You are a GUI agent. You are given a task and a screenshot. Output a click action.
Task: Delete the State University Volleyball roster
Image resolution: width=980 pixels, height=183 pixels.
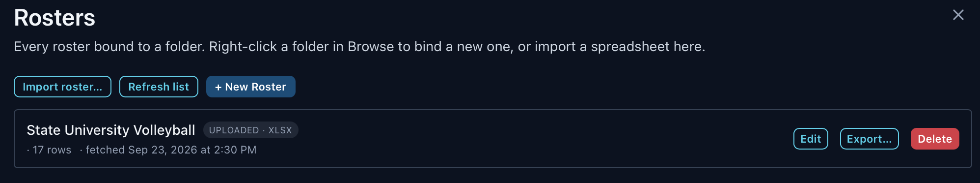(x=935, y=139)
